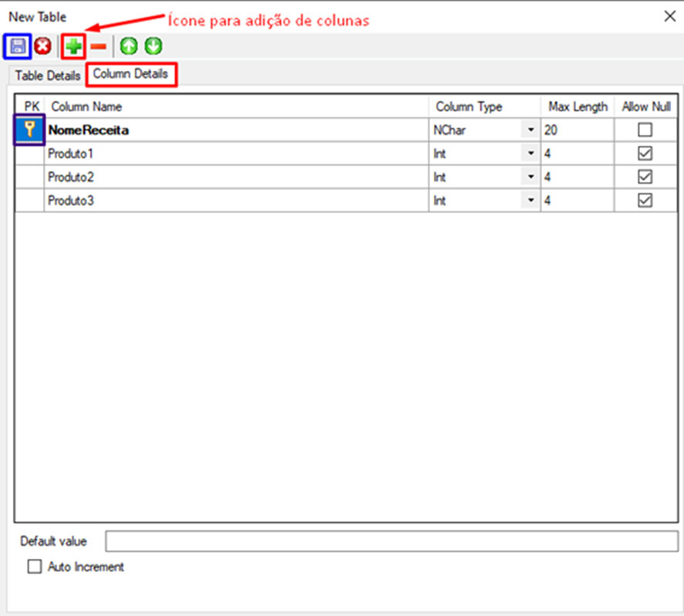Click the red cancel X icon
This screenshot has width=684, height=616.
click(x=42, y=46)
